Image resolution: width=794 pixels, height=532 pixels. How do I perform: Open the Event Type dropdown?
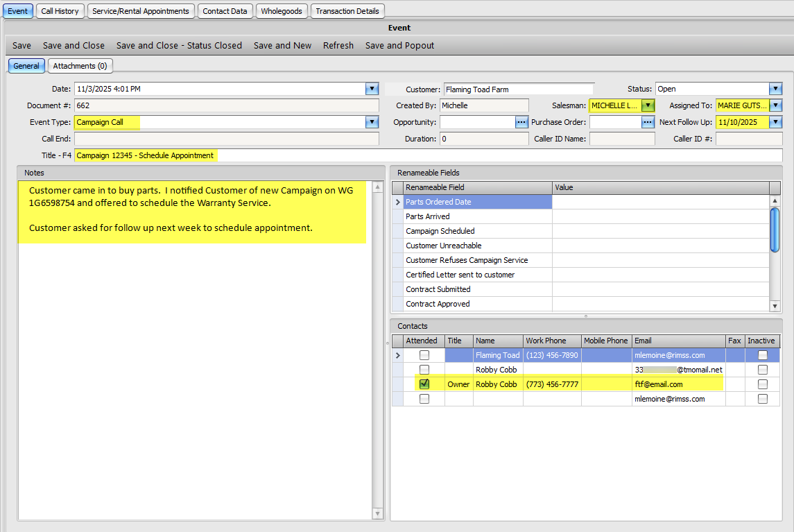372,122
